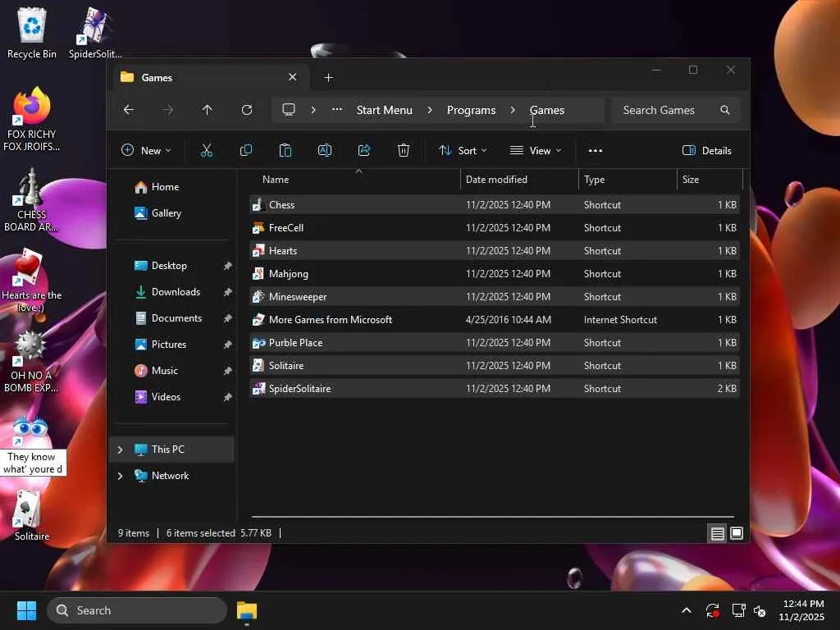Image resolution: width=840 pixels, height=630 pixels.
Task: Expand Network in navigation pane
Action: (120, 476)
